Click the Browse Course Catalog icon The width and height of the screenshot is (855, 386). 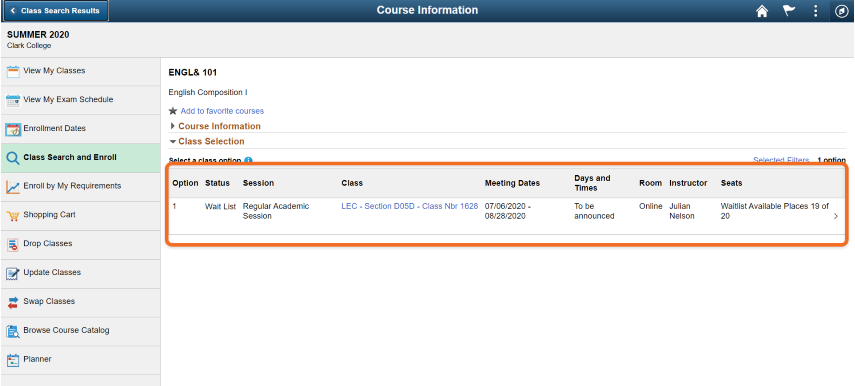click(x=13, y=331)
